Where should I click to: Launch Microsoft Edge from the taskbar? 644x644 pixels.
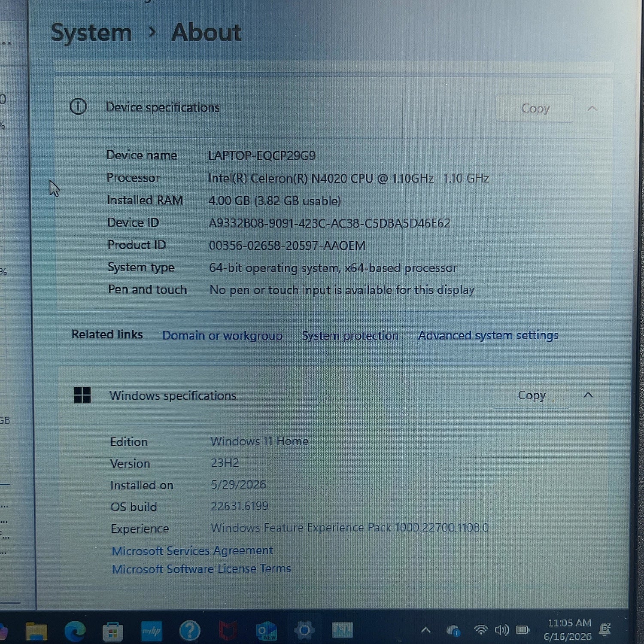coord(75,631)
